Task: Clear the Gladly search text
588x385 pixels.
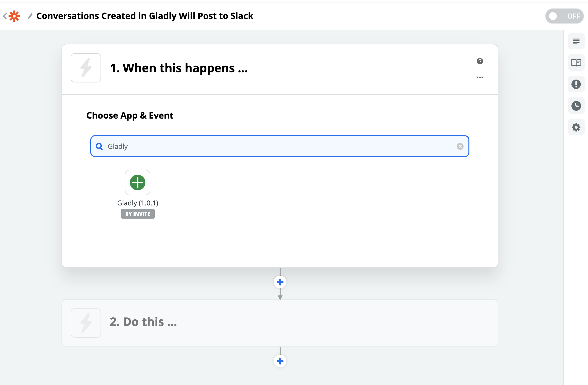Action: tap(460, 147)
